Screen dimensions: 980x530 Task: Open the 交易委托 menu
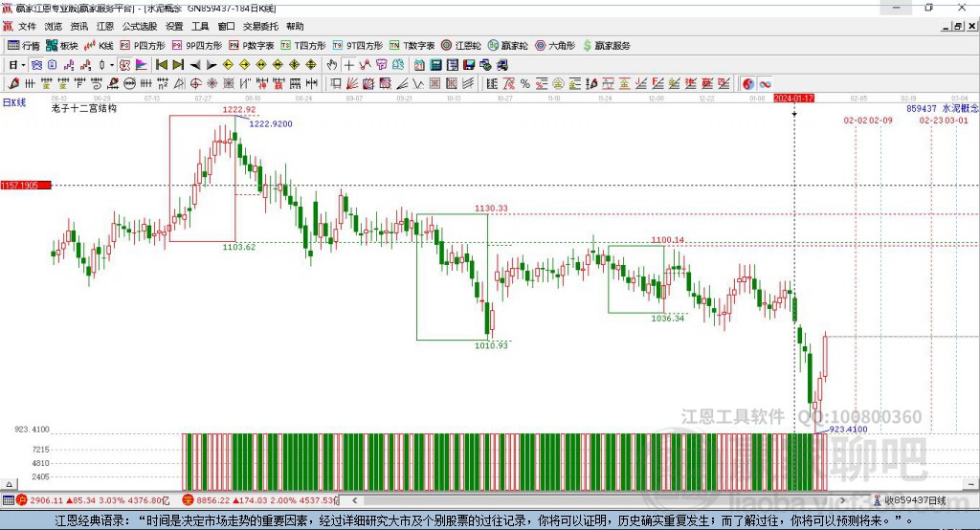tap(260, 26)
